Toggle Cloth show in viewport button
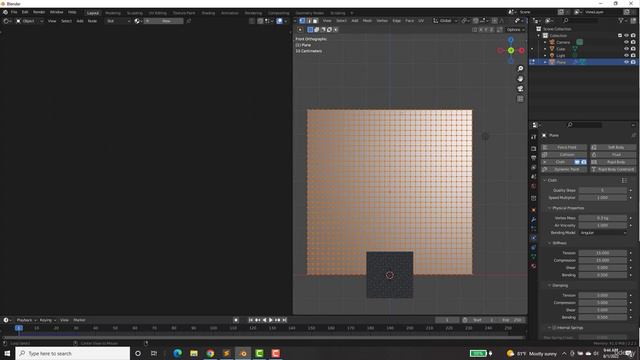Viewport: 640px width, 360px height. (577, 162)
